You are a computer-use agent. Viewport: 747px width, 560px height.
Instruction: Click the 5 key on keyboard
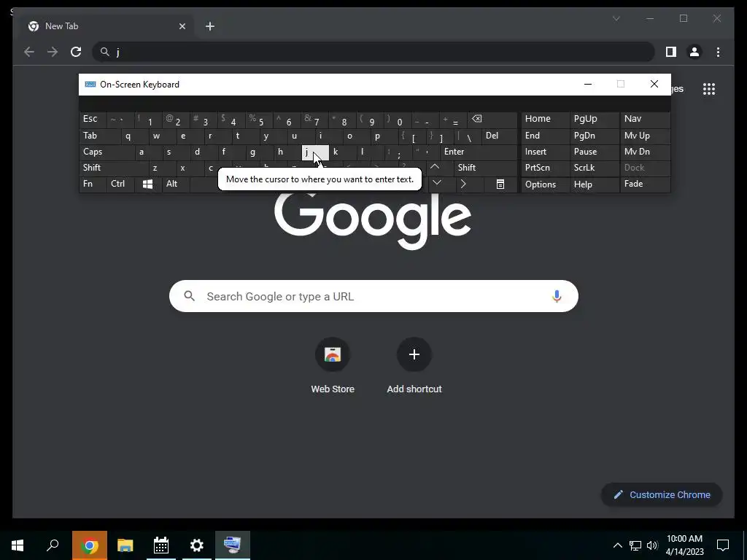259,120
